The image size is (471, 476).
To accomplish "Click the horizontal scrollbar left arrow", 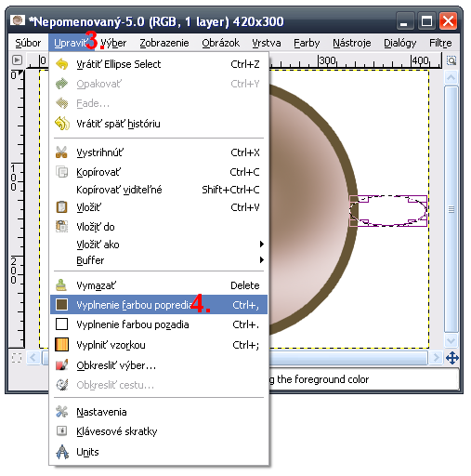I will (x=33, y=358).
